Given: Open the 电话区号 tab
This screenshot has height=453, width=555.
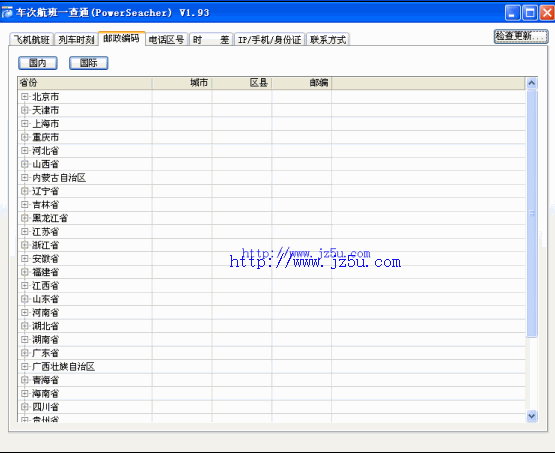Looking at the screenshot, I should (x=166, y=39).
